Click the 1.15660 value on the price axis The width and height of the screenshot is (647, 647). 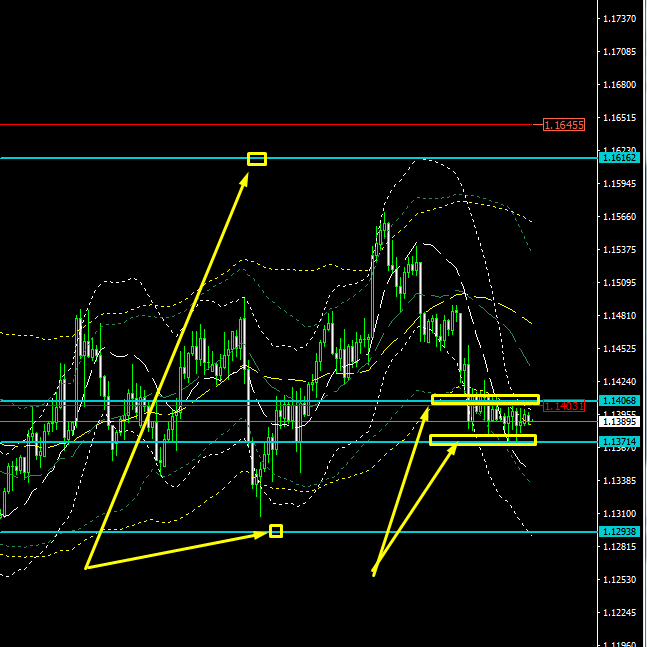(x=621, y=217)
